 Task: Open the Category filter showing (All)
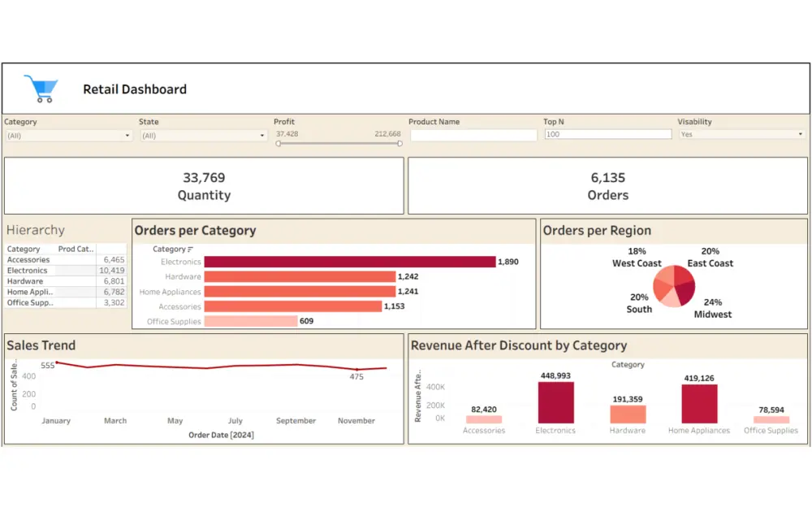click(x=65, y=134)
